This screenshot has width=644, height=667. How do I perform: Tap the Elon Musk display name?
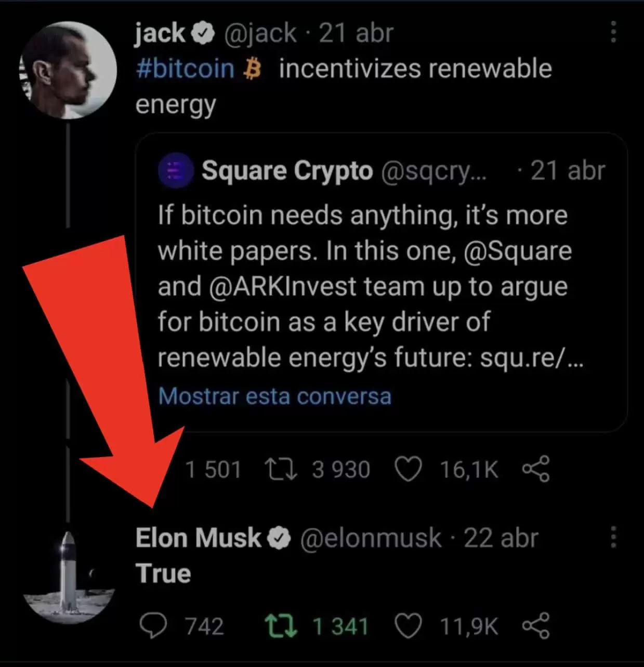click(198, 538)
